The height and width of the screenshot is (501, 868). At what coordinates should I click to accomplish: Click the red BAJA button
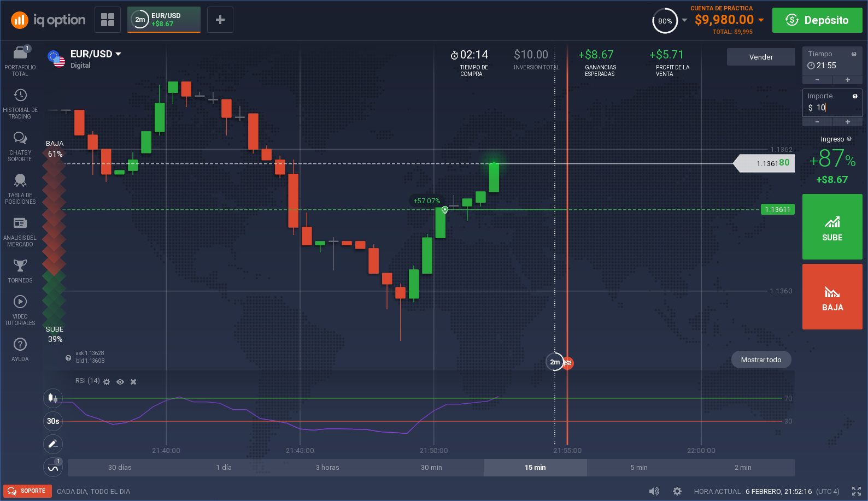click(832, 297)
